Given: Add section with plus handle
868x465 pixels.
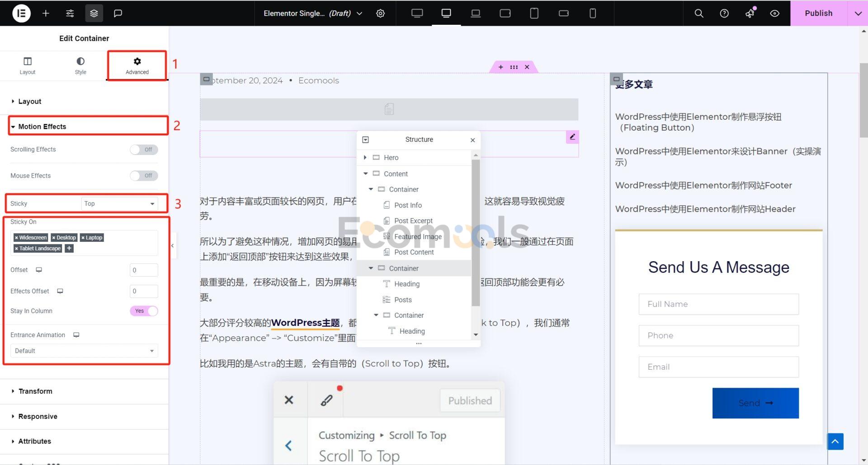Looking at the screenshot, I should click(500, 67).
